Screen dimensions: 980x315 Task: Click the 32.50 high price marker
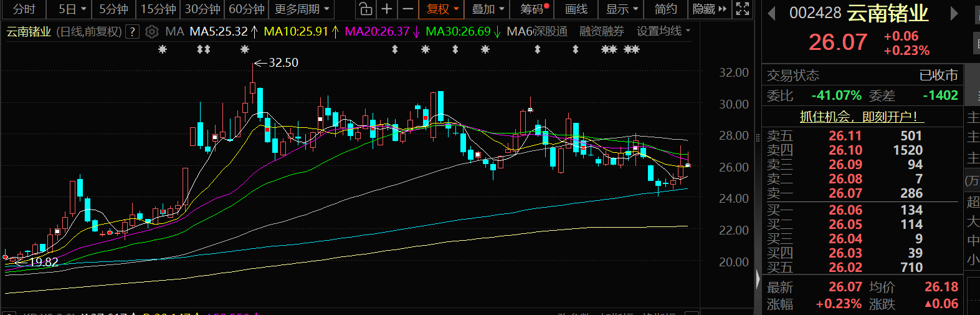[x=283, y=62]
